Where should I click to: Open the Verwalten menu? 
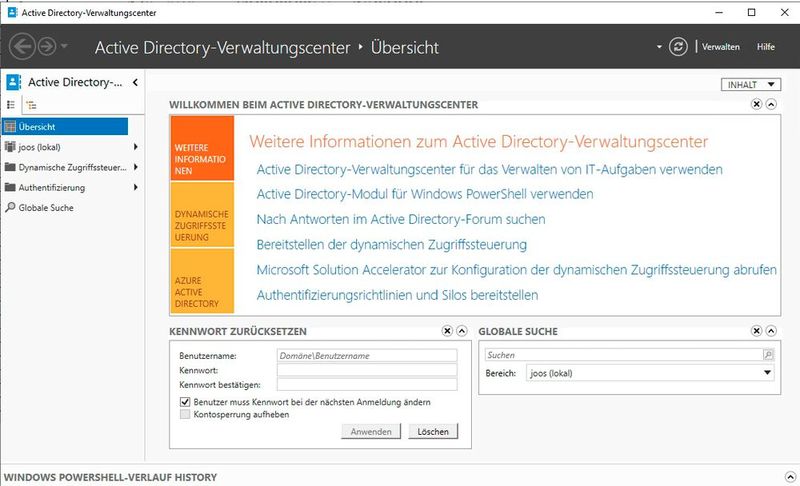(x=720, y=46)
